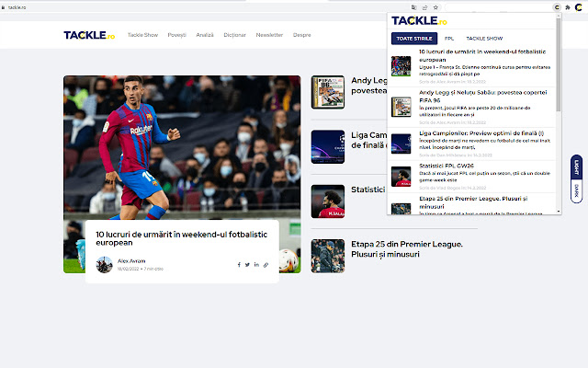Click the popup scrollbar thumb
Image resolution: width=588 pixels, height=368 pixels.
559,64
